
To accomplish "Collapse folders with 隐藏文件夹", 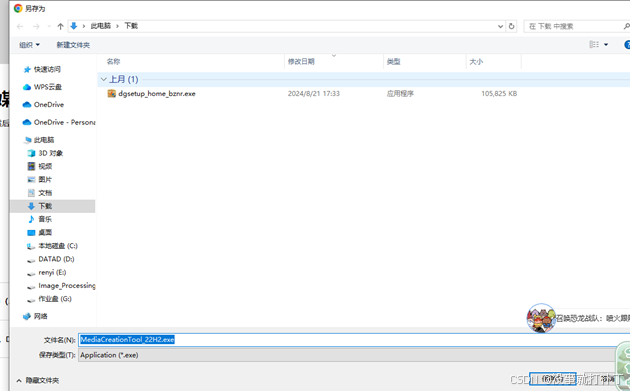I will tap(42, 380).
